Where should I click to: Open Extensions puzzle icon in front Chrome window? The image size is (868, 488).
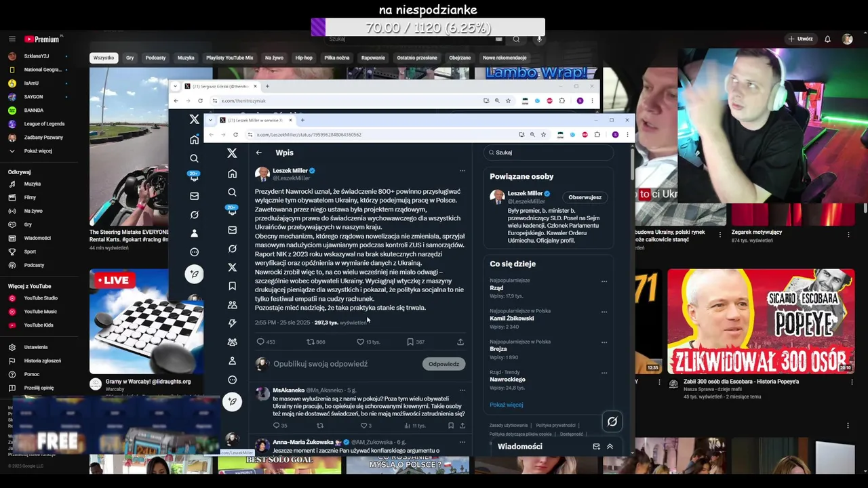tap(597, 134)
